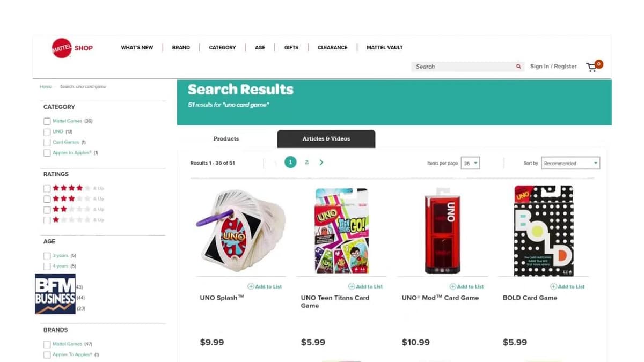Click into the Search input field

464,67
